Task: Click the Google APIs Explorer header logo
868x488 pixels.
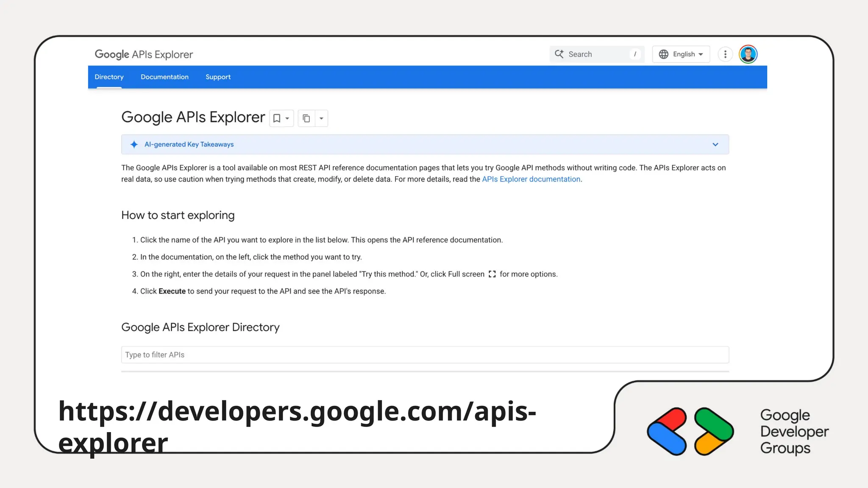Action: (144, 54)
